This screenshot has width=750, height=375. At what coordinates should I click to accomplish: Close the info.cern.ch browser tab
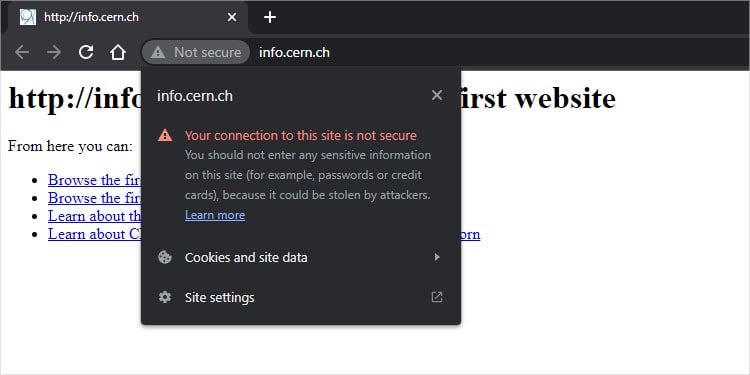[232, 17]
